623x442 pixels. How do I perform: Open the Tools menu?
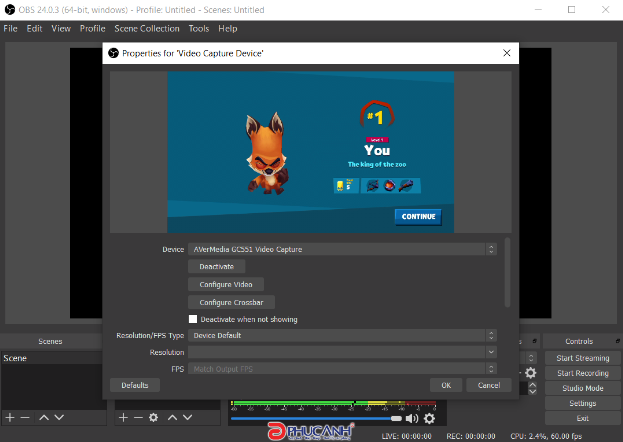(199, 29)
